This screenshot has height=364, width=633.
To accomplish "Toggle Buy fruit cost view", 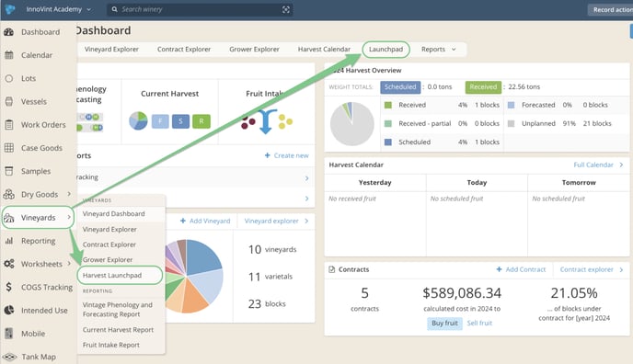I will [444, 323].
